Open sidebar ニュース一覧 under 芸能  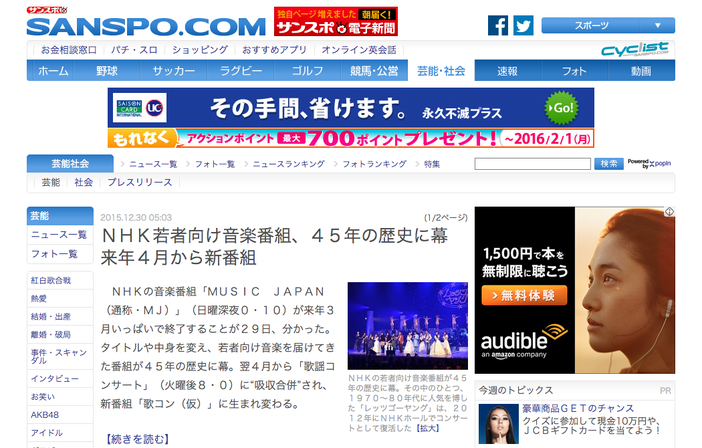60,235
